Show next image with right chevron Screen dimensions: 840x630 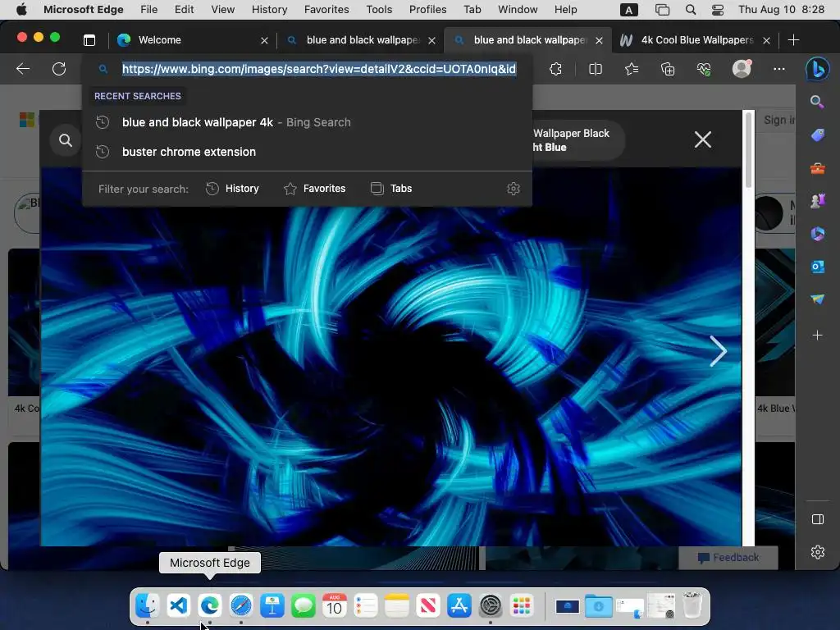[718, 351]
